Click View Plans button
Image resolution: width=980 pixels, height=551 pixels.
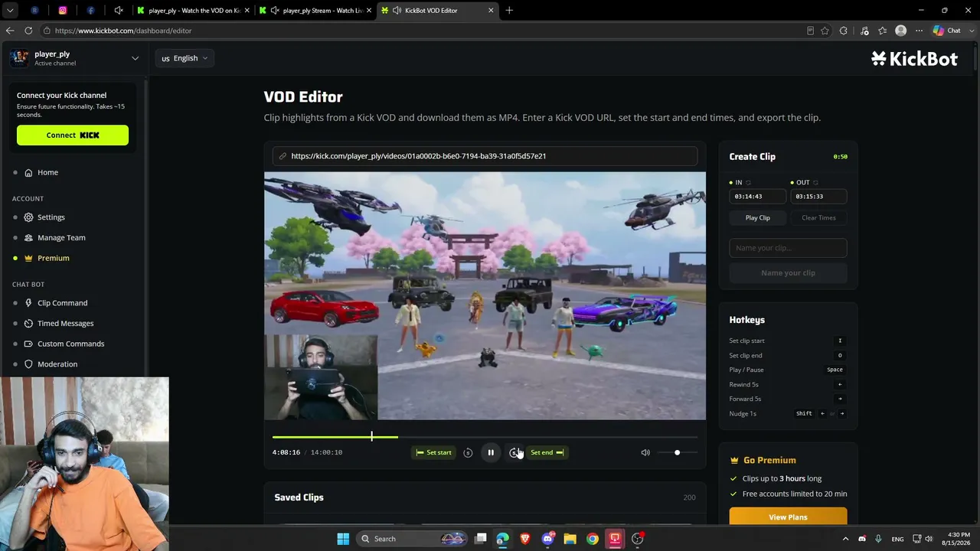[788, 517]
